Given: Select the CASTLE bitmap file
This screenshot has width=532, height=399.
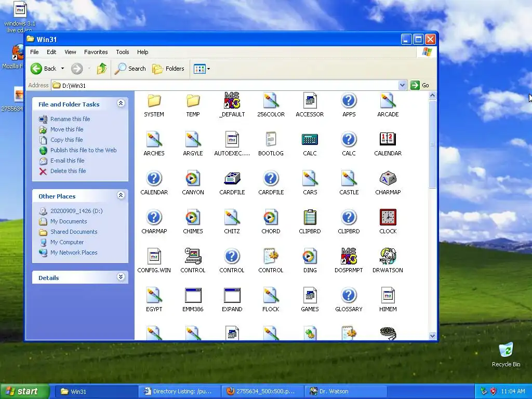Looking at the screenshot, I should tap(349, 179).
